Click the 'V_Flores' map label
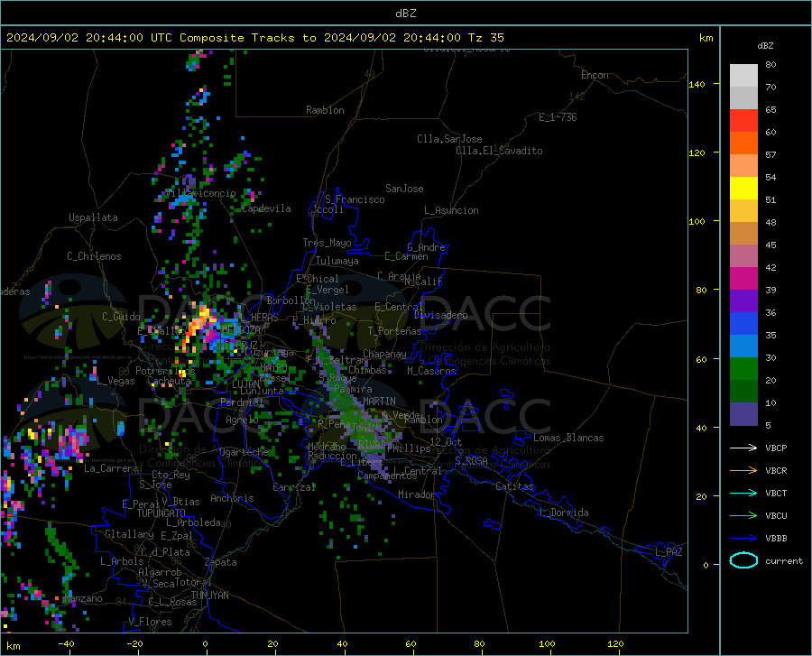Image resolution: width=812 pixels, height=656 pixels. [150, 622]
